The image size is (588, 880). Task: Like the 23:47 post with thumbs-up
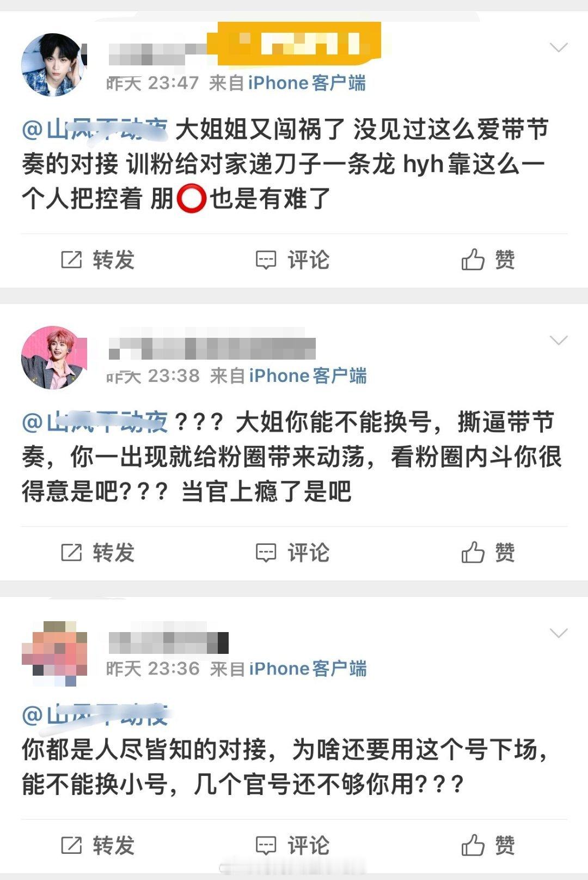[488, 260]
